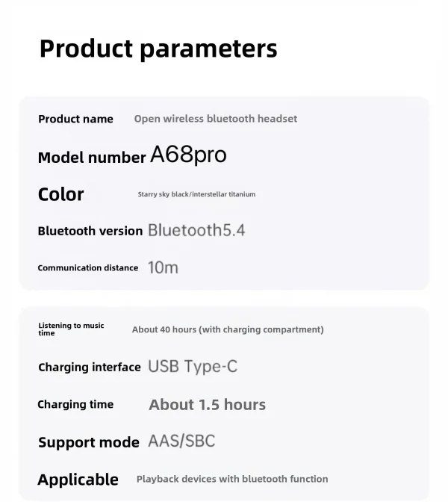Click the AAS/SBC codec value
This screenshot has height=502, width=448.
[x=181, y=441]
